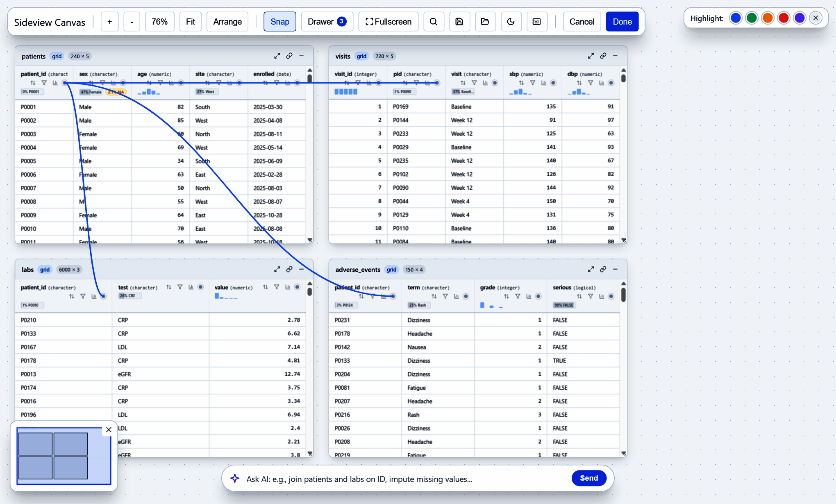Select the green highlight color
The width and height of the screenshot is (836, 504).
[752, 18]
